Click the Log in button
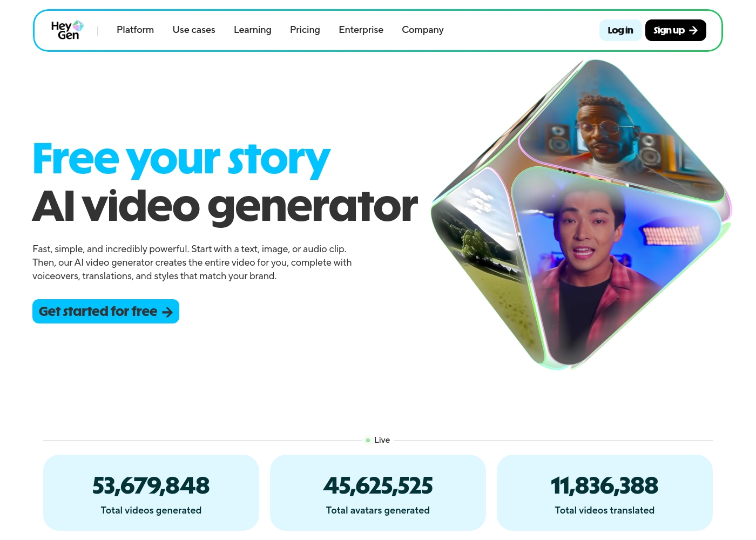Screen dimensions: 756x540 [x=620, y=30]
